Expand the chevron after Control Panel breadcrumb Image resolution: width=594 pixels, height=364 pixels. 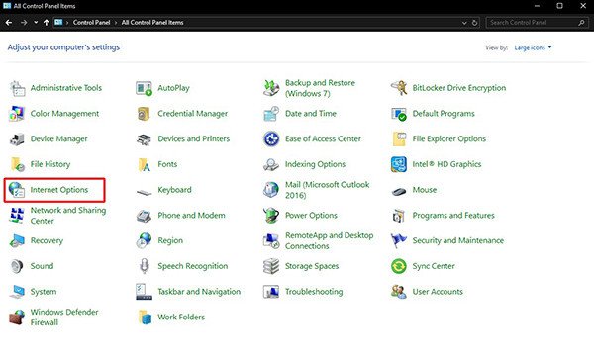[116, 23]
